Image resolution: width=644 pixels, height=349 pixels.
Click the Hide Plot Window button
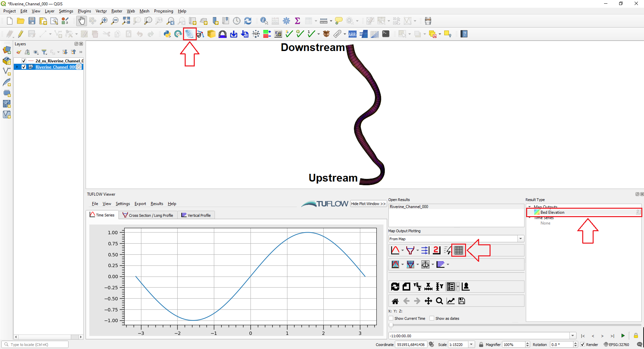(x=368, y=204)
